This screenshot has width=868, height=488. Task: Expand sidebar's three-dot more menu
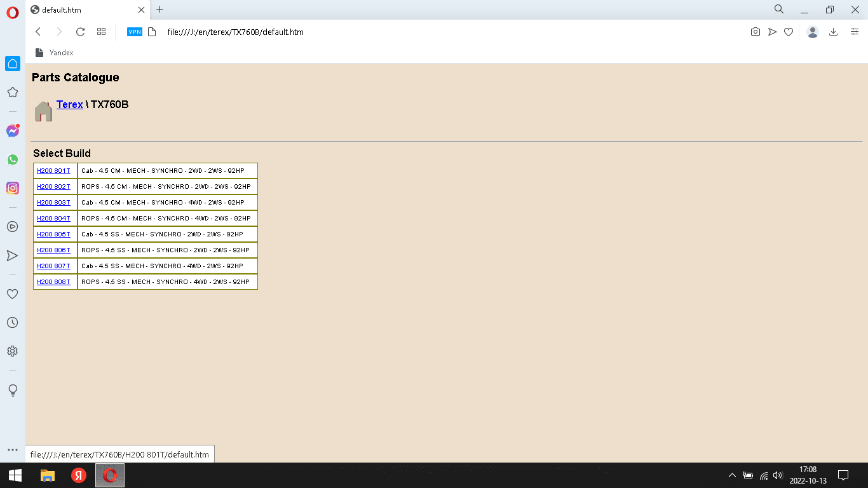pyautogui.click(x=12, y=450)
